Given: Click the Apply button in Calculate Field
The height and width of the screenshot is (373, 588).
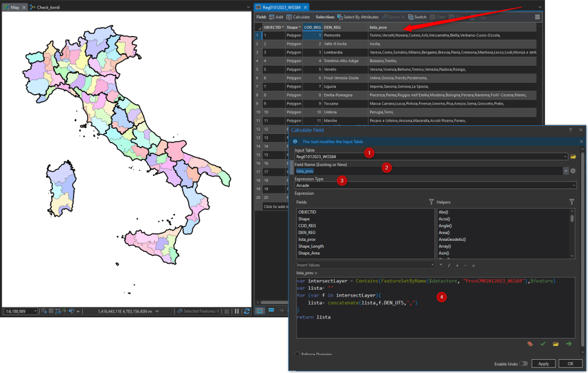Looking at the screenshot, I should point(543,363).
